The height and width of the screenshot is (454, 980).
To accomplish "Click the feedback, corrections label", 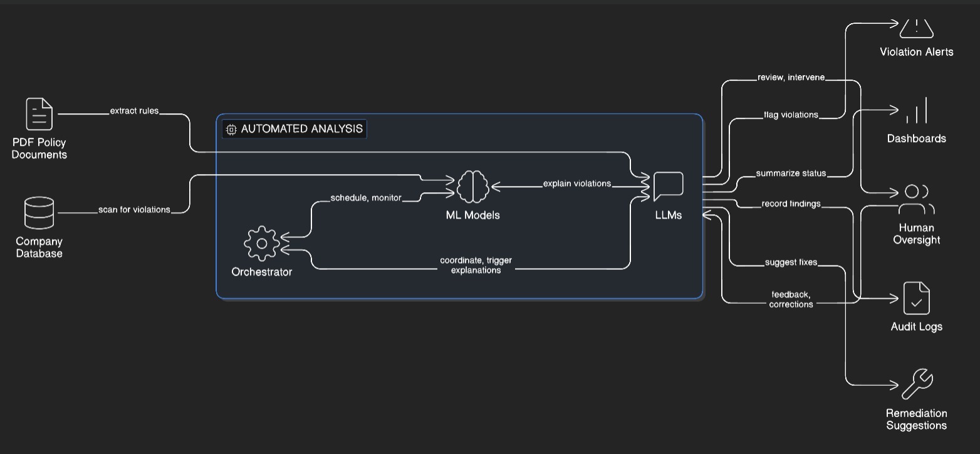I will point(791,299).
